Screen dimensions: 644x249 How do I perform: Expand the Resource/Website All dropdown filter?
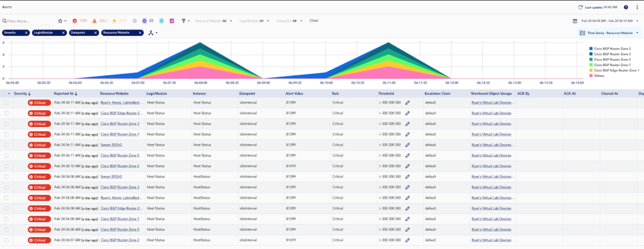point(214,21)
